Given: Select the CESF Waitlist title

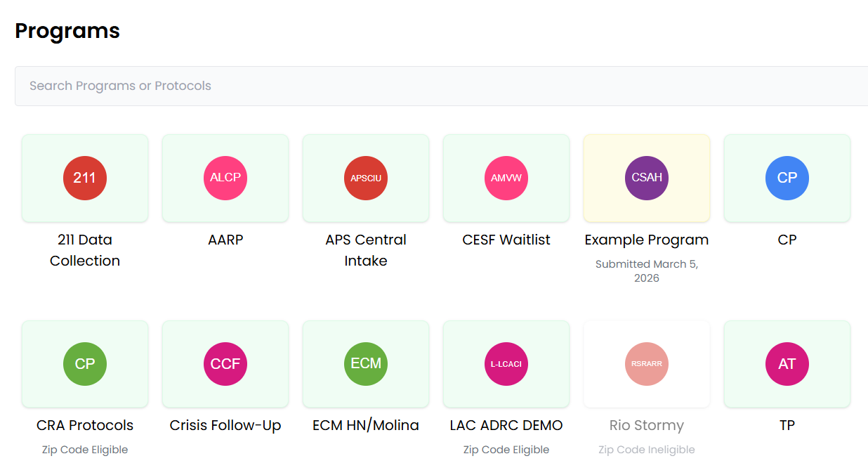Looking at the screenshot, I should coord(506,240).
